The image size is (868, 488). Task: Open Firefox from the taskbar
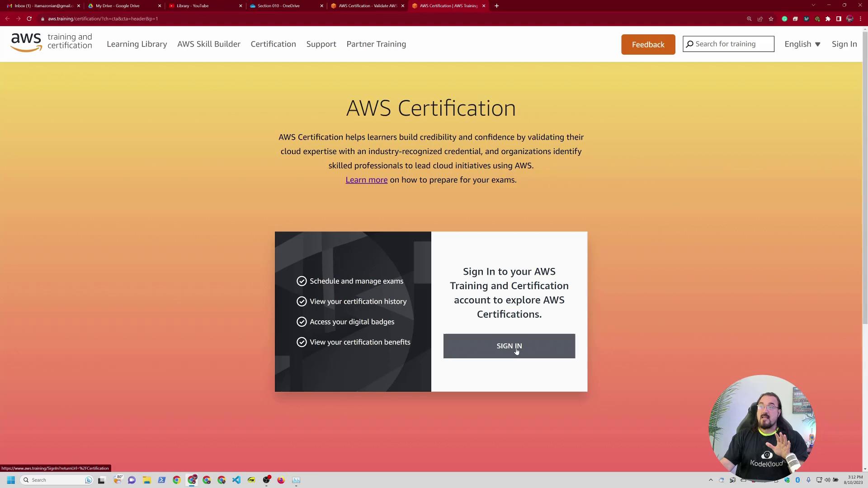(x=281, y=480)
